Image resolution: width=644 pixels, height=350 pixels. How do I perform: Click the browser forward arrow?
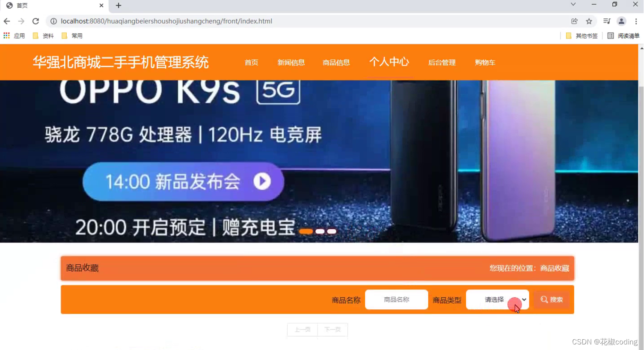21,21
